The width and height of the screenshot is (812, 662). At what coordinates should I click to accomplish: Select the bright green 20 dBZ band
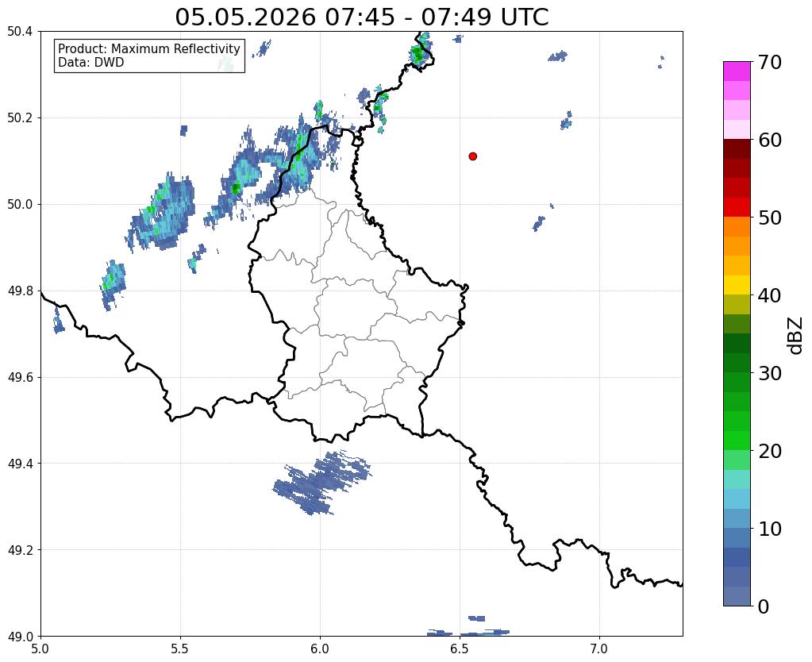[737, 441]
